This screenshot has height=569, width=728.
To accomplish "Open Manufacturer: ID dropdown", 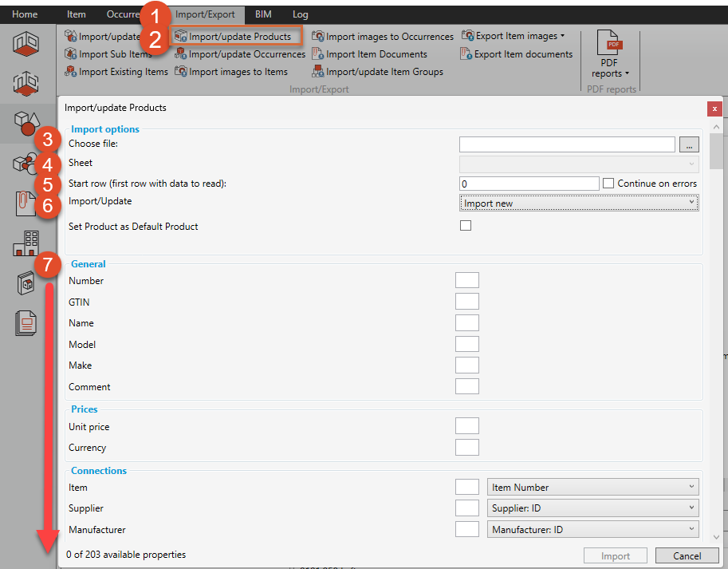I will tap(592, 529).
